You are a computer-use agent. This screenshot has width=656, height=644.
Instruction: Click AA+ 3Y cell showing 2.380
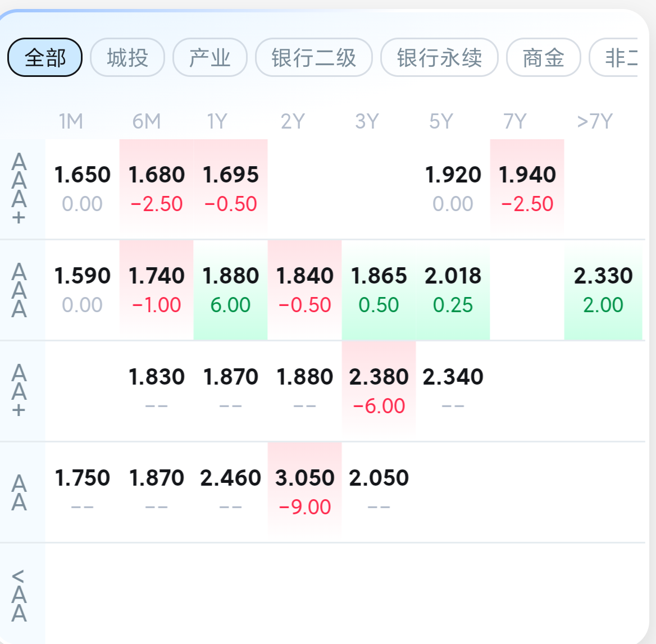[x=379, y=390]
